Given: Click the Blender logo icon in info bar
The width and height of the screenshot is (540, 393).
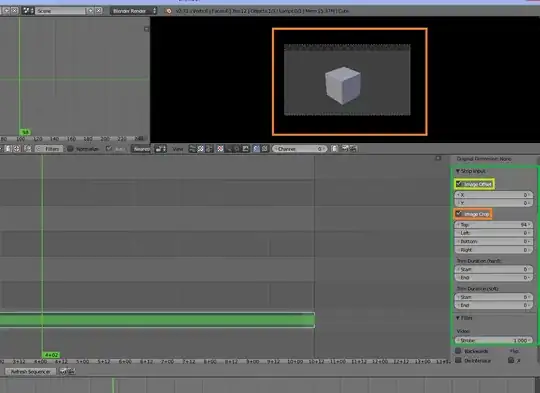Looking at the screenshot, I should (x=168, y=11).
